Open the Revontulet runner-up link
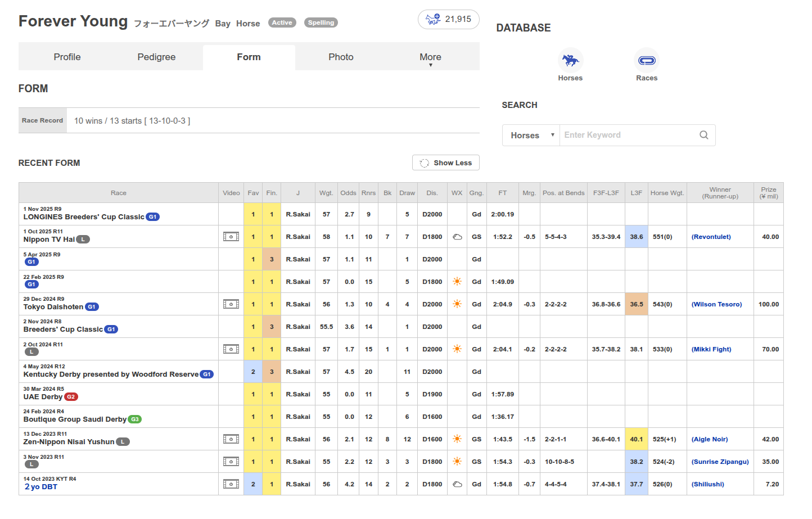Viewport: 812px width, 519px height. 711,237
